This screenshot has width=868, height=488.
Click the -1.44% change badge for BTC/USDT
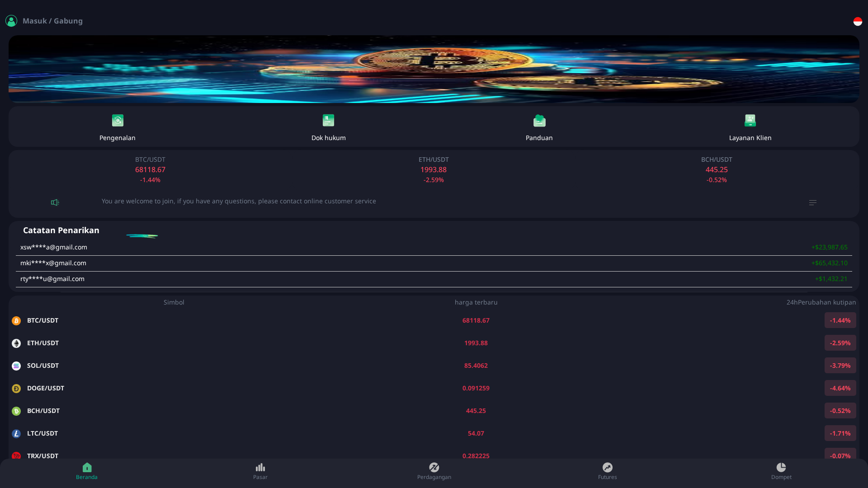(840, 320)
